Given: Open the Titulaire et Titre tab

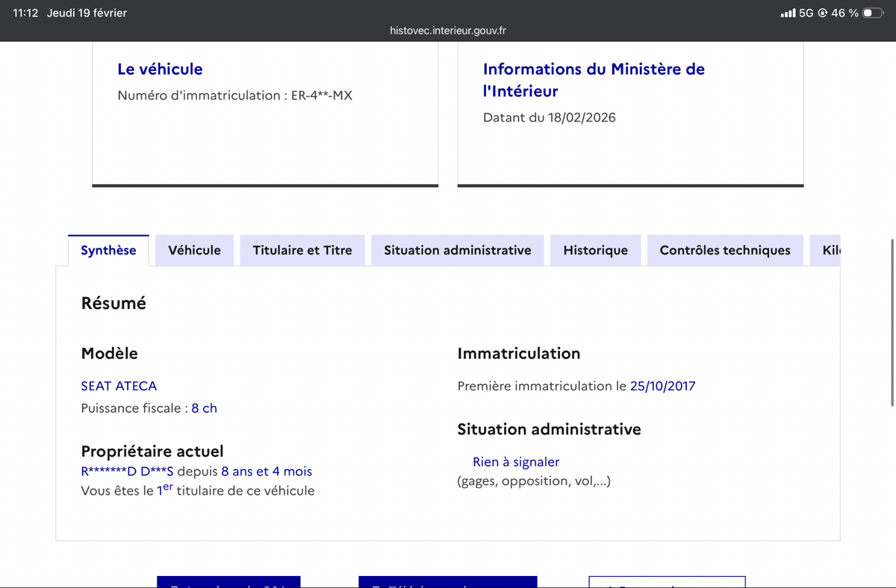Looking at the screenshot, I should (x=302, y=251).
